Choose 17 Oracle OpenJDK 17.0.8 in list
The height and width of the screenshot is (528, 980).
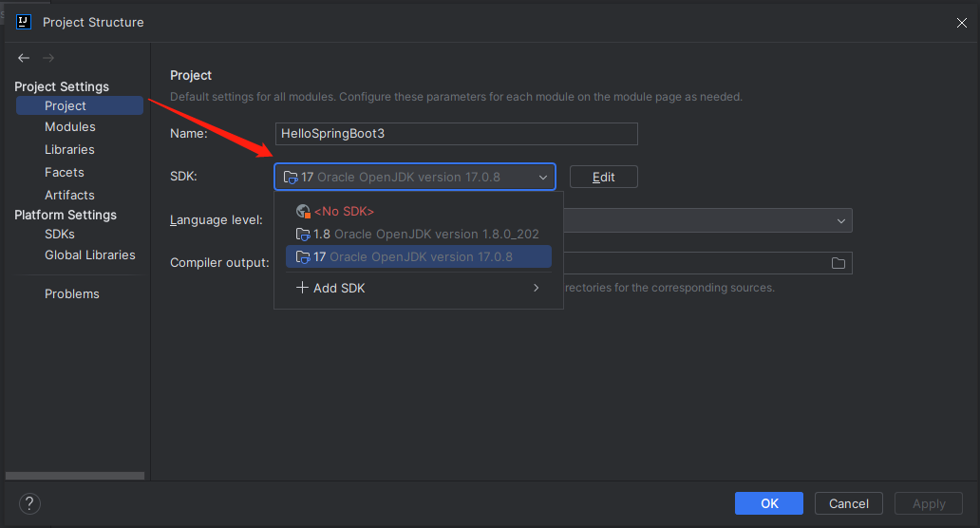(419, 256)
